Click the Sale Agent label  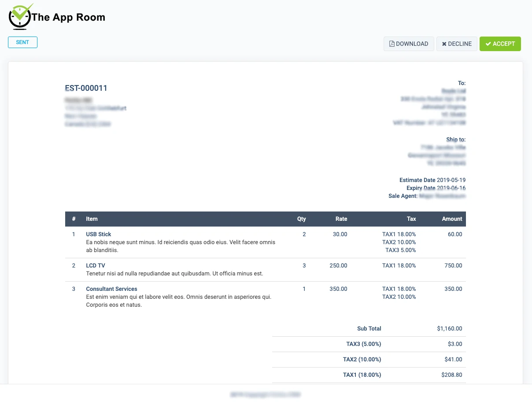click(403, 196)
